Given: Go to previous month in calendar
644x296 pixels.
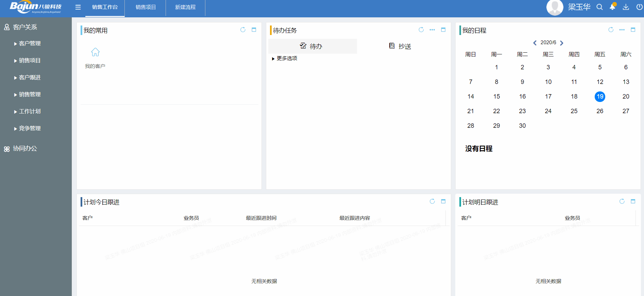Looking at the screenshot, I should [535, 43].
